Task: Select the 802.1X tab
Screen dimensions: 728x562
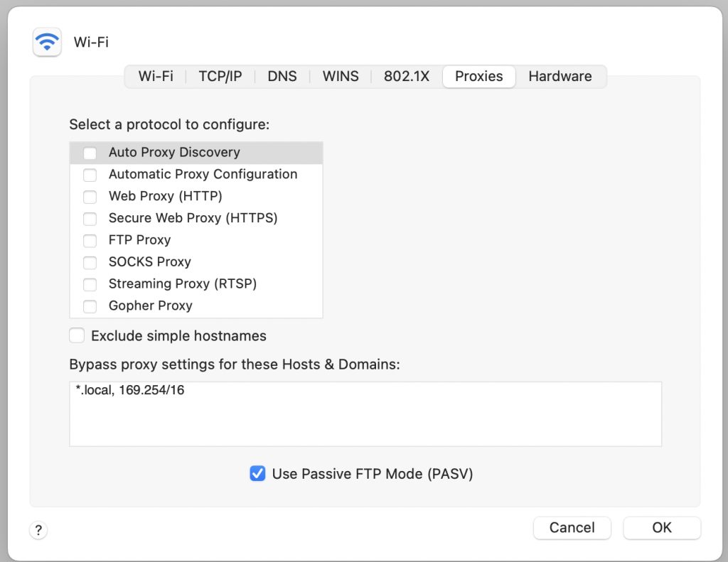Action: 407,77
